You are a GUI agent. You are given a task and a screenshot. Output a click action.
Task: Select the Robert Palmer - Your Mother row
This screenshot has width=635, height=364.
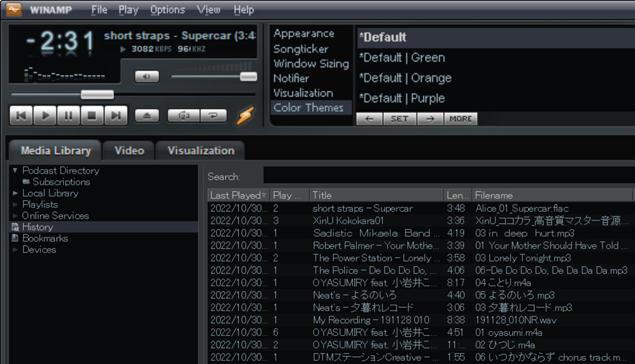coord(421,245)
